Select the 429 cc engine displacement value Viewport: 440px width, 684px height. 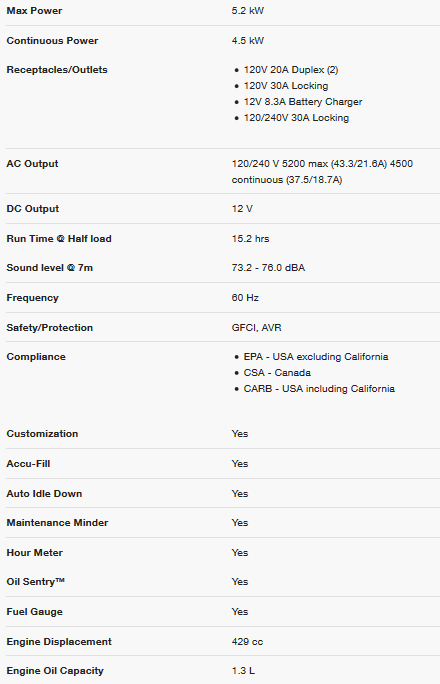point(247,642)
